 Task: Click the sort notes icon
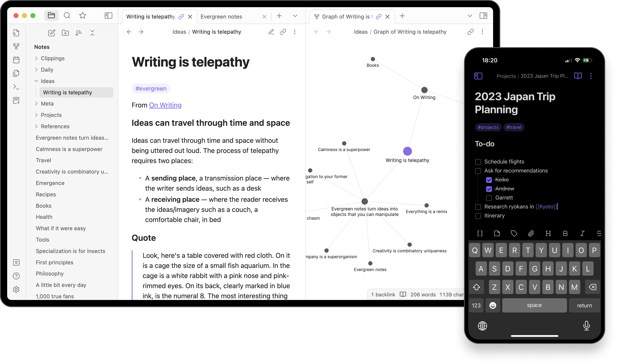pos(79,32)
